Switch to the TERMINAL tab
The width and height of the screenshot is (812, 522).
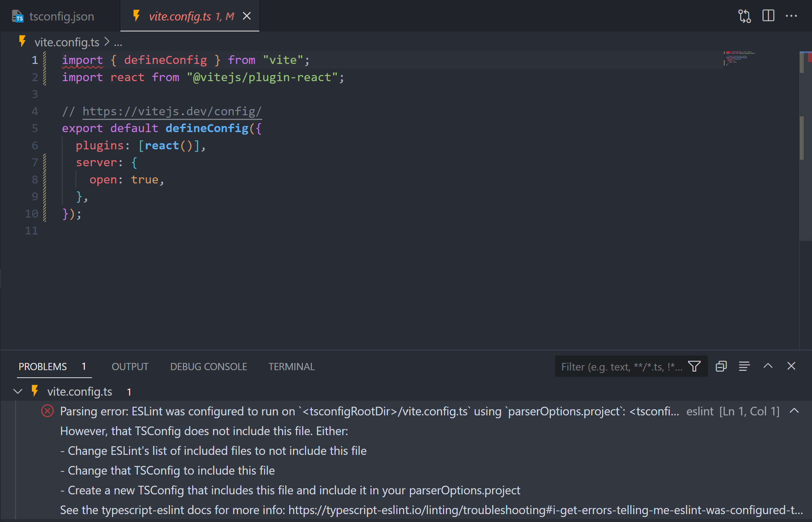point(291,367)
